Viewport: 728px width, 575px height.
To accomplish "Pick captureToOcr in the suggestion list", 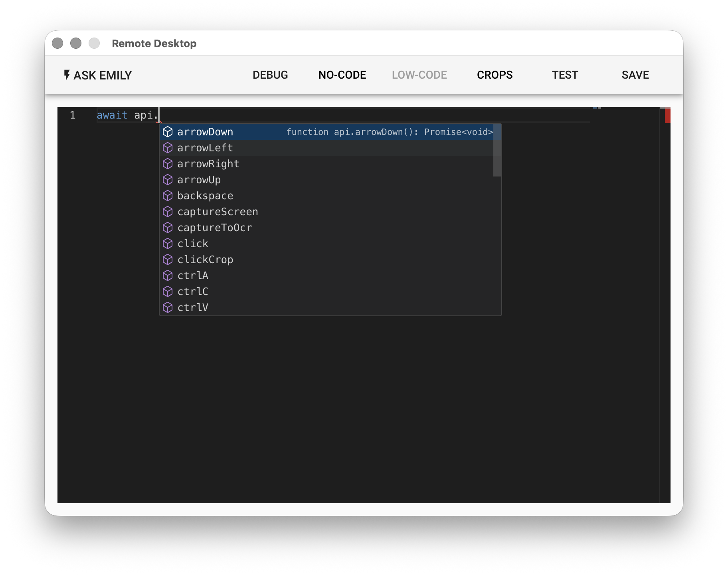I will pyautogui.click(x=330, y=228).
